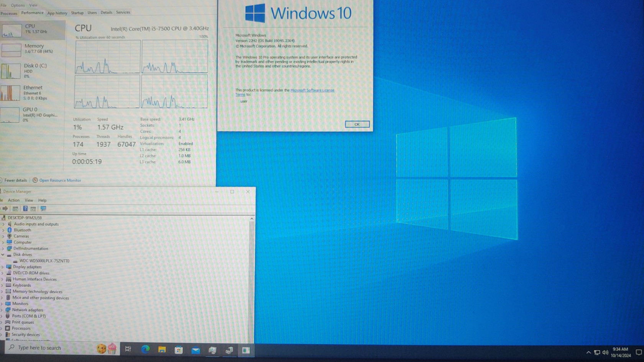Click the scan for hardware changes icon

click(x=43, y=209)
